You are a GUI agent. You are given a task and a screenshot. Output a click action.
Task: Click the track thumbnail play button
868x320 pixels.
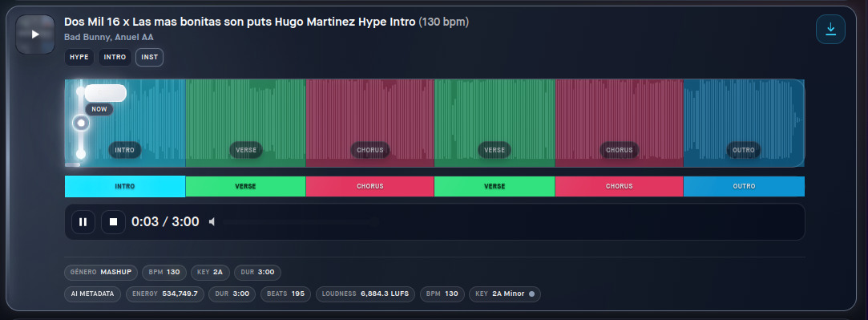point(35,34)
